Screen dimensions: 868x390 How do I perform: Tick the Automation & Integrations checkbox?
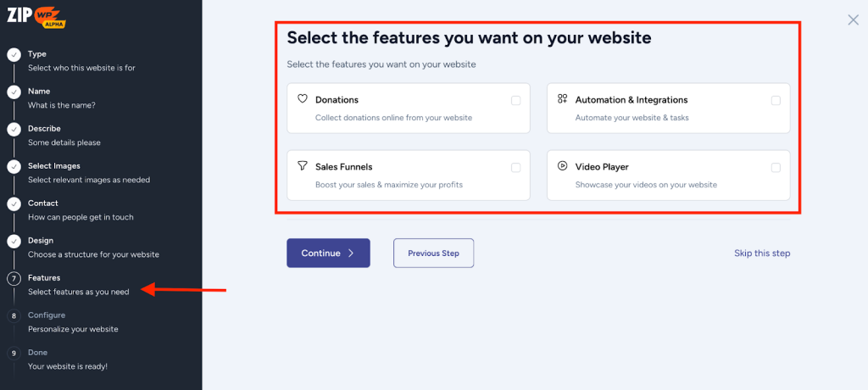pos(776,100)
